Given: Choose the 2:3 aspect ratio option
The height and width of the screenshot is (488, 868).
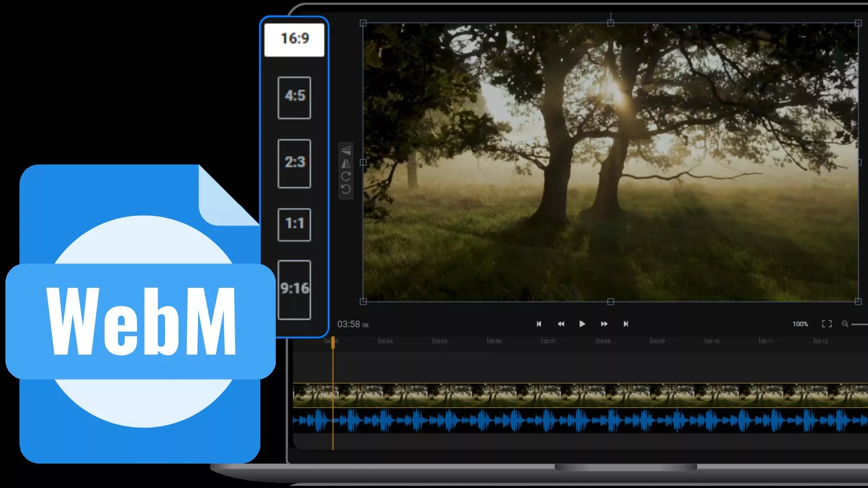Looking at the screenshot, I should [294, 162].
